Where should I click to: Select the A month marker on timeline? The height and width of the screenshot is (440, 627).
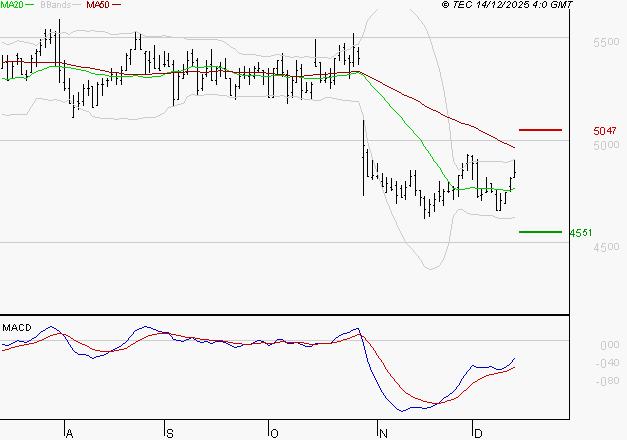click(69, 433)
